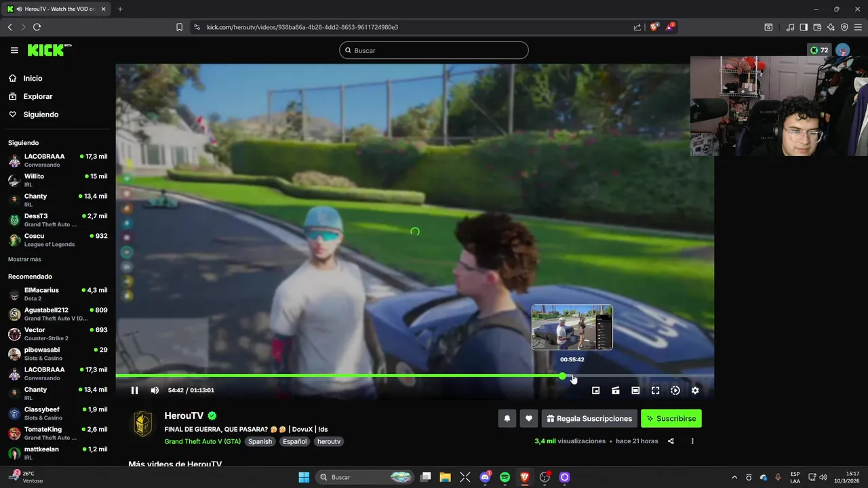Open Windows Start menu

click(x=304, y=477)
